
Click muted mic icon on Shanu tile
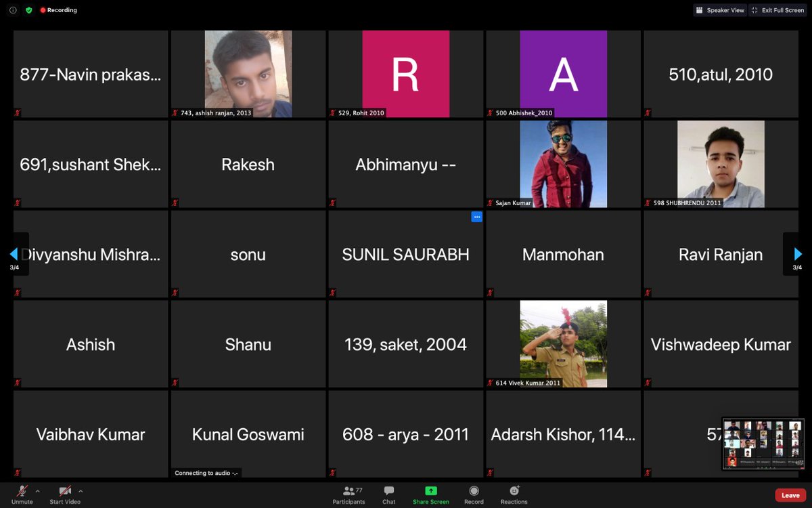point(175,383)
